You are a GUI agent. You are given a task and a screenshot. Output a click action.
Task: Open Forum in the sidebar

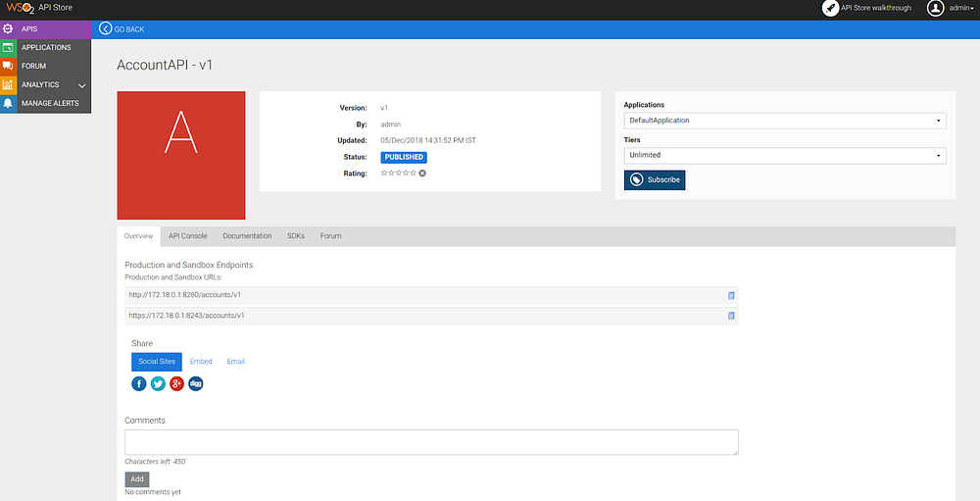[46, 67]
